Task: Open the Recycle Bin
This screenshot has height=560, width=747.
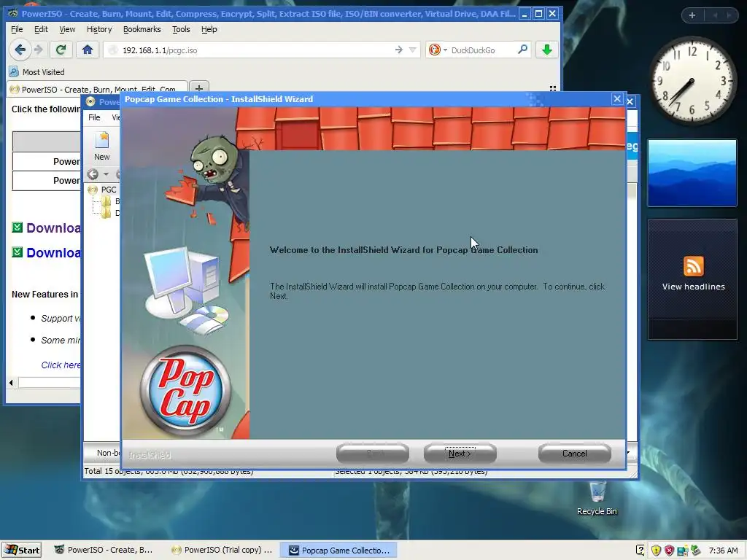Action: click(597, 499)
